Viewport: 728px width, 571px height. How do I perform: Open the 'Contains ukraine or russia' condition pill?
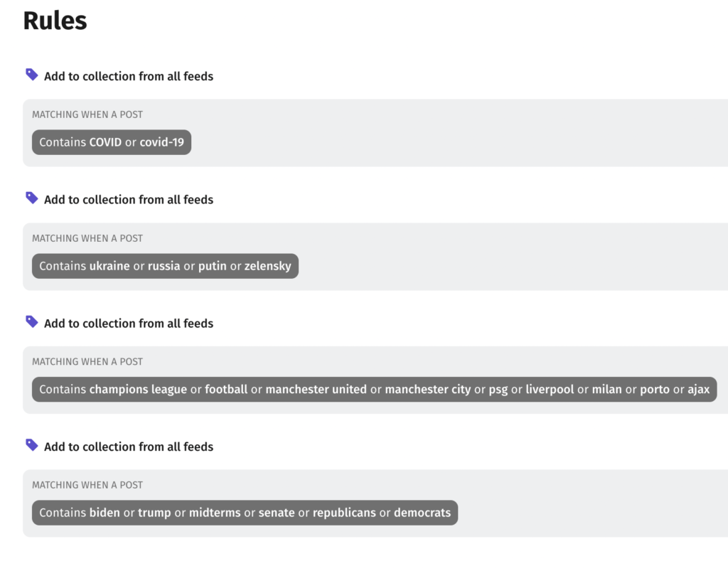pyautogui.click(x=165, y=266)
